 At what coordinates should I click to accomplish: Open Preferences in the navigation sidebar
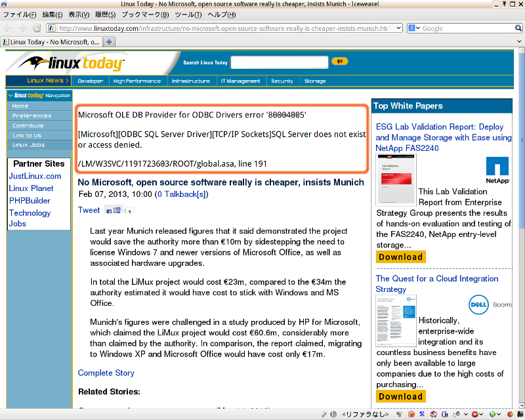(x=31, y=115)
